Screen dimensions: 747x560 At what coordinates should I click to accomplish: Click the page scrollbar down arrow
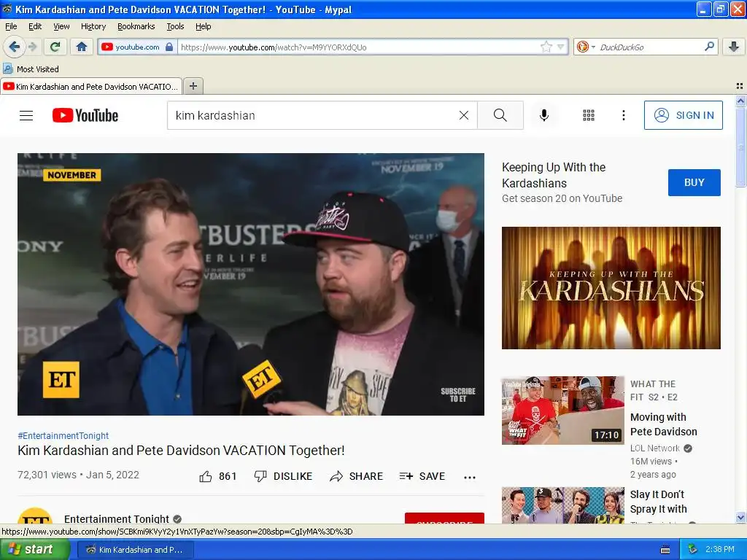pos(740,517)
